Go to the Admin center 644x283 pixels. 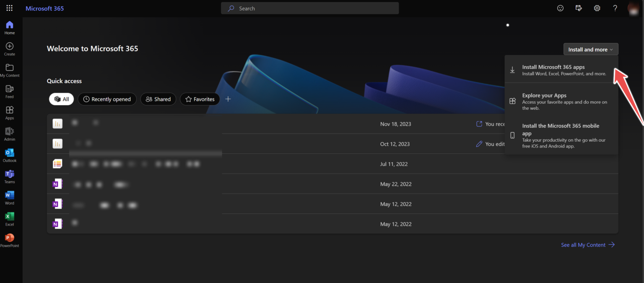tap(9, 133)
